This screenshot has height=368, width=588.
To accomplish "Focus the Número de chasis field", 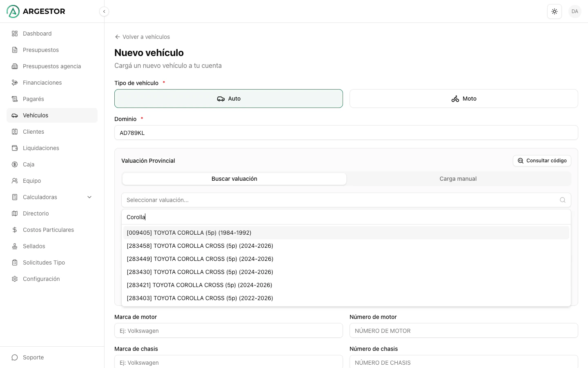I will point(464,362).
